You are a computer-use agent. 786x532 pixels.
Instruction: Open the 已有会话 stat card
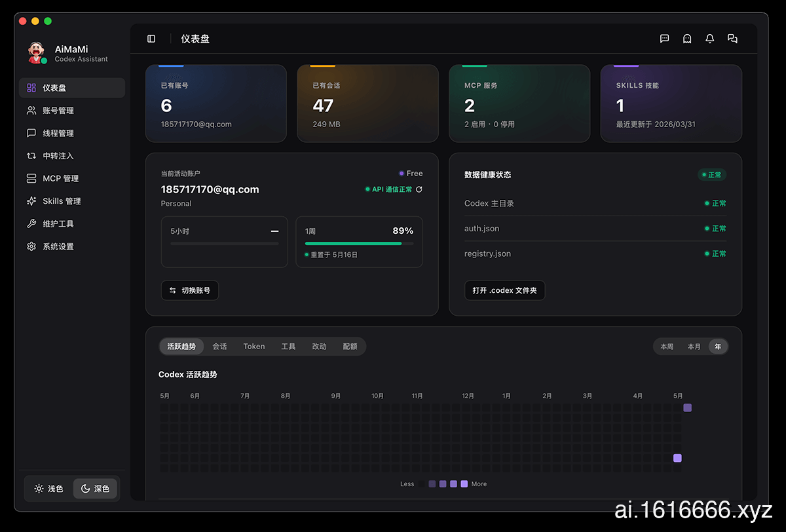pyautogui.click(x=367, y=104)
